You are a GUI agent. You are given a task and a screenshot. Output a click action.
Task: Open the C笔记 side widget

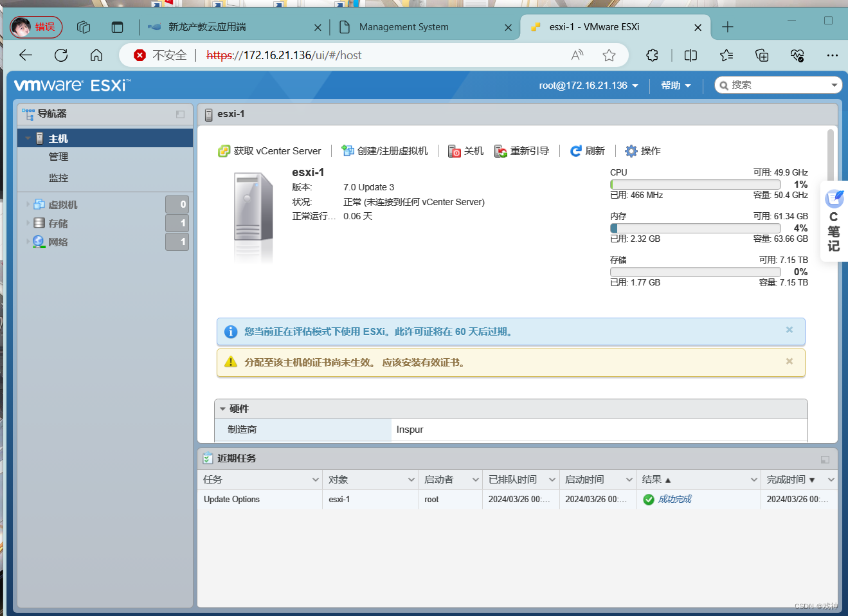(x=834, y=222)
